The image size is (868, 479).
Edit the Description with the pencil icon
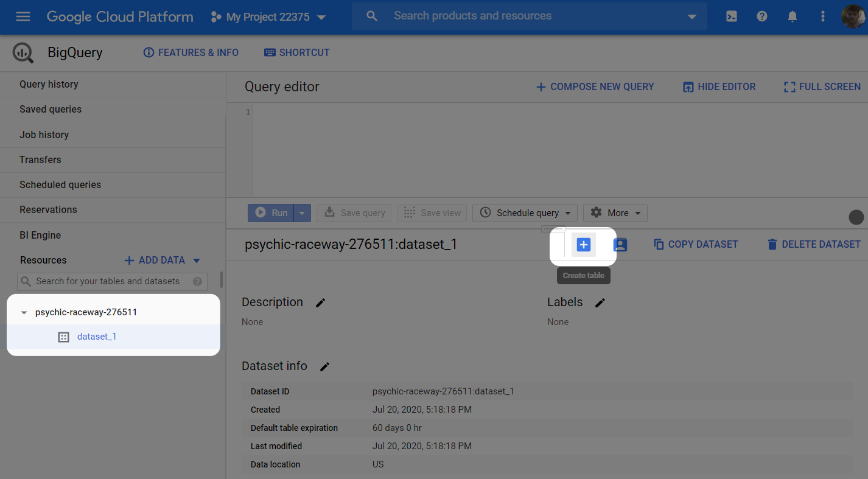(x=321, y=302)
